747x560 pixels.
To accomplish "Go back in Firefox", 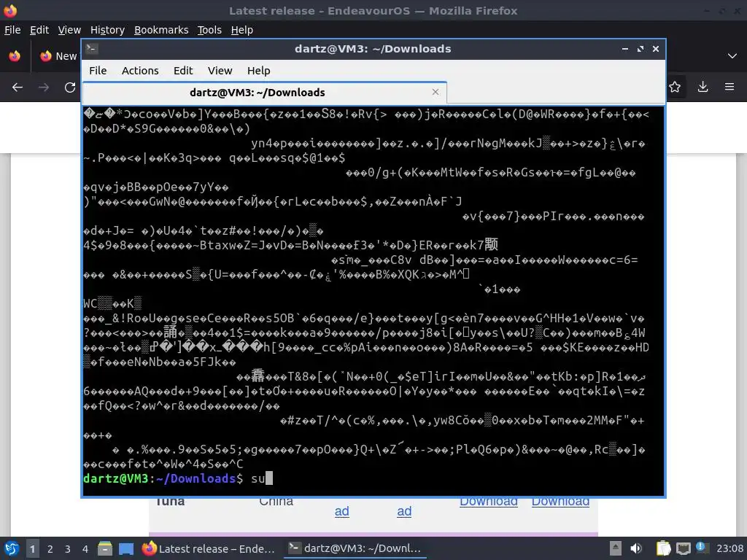I will (18, 87).
